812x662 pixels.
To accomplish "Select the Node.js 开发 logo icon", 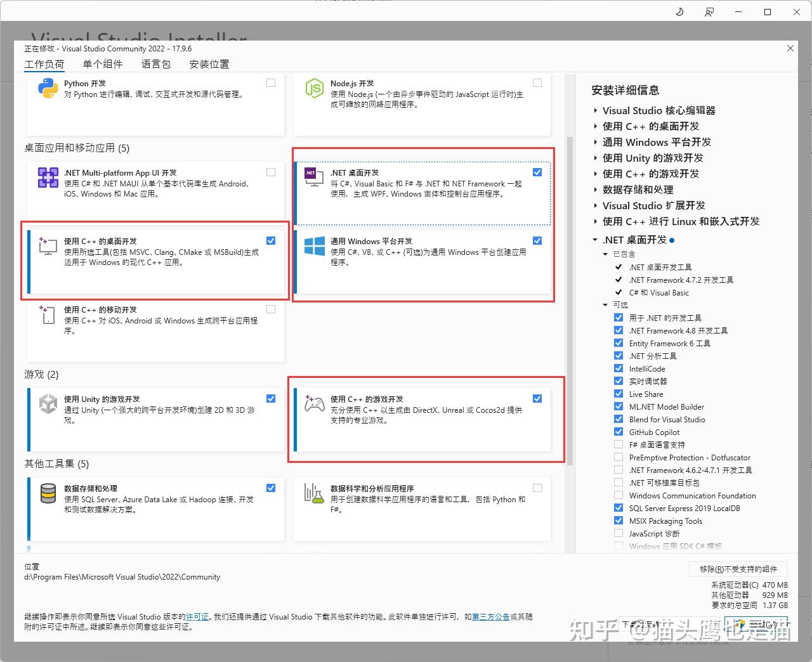I will [313, 88].
